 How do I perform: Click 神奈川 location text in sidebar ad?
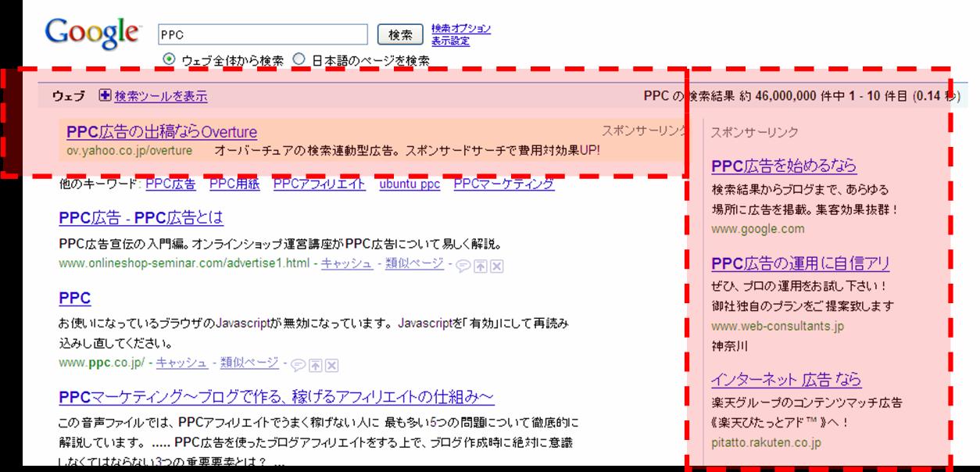coord(728,347)
